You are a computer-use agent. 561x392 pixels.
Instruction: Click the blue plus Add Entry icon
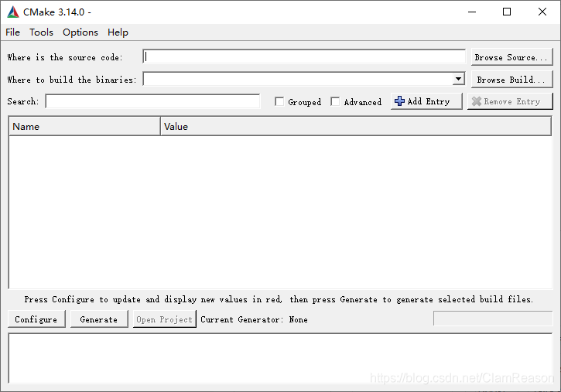(399, 101)
